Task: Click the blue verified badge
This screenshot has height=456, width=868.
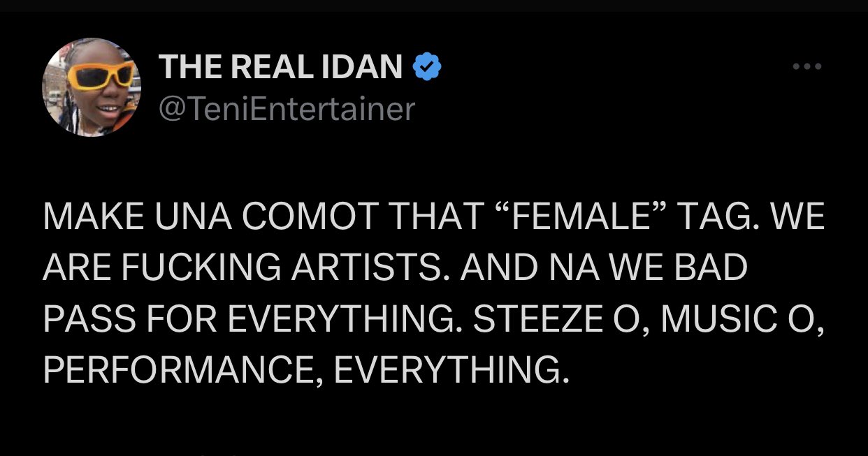Action: coord(426,68)
